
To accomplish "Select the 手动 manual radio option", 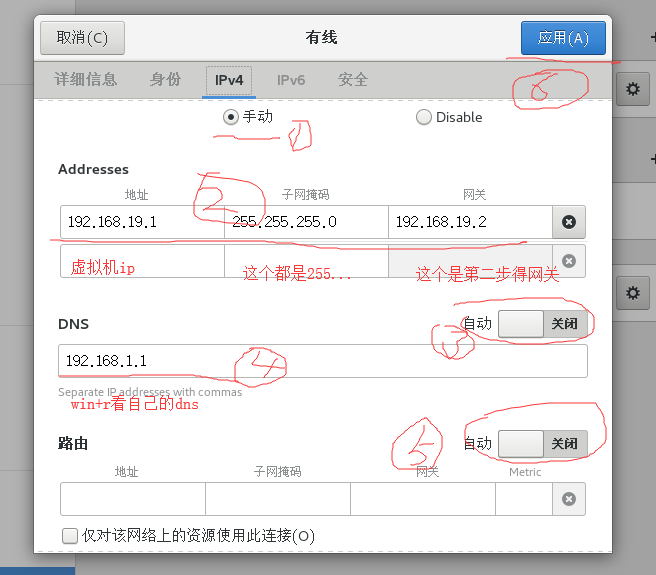I will pos(231,117).
